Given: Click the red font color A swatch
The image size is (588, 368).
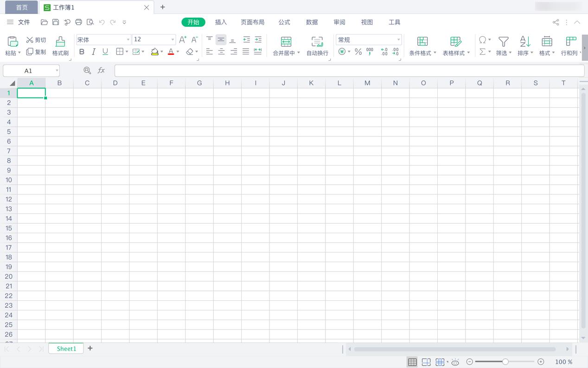Looking at the screenshot, I should [x=171, y=52].
